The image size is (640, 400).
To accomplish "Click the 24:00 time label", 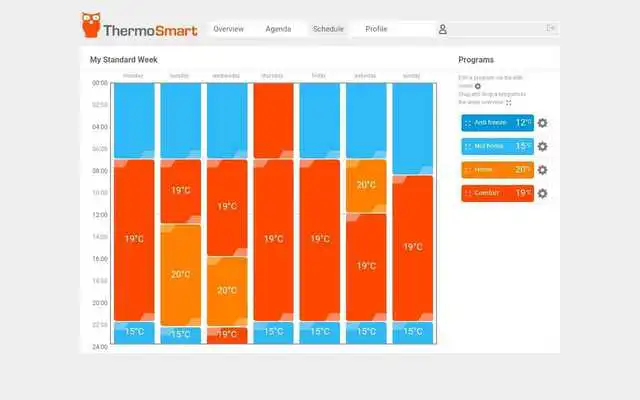I will pyautogui.click(x=100, y=347).
